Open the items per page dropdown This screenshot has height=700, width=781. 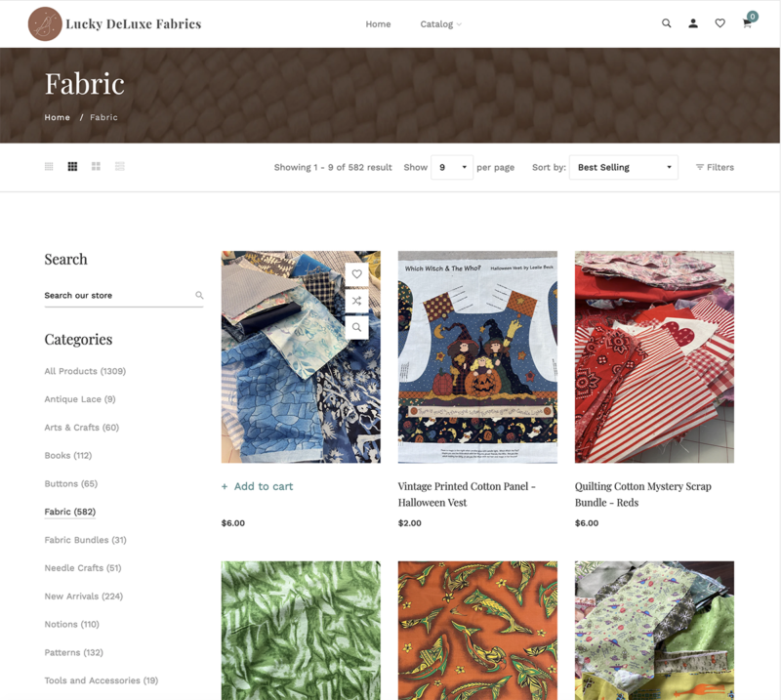[x=452, y=167]
